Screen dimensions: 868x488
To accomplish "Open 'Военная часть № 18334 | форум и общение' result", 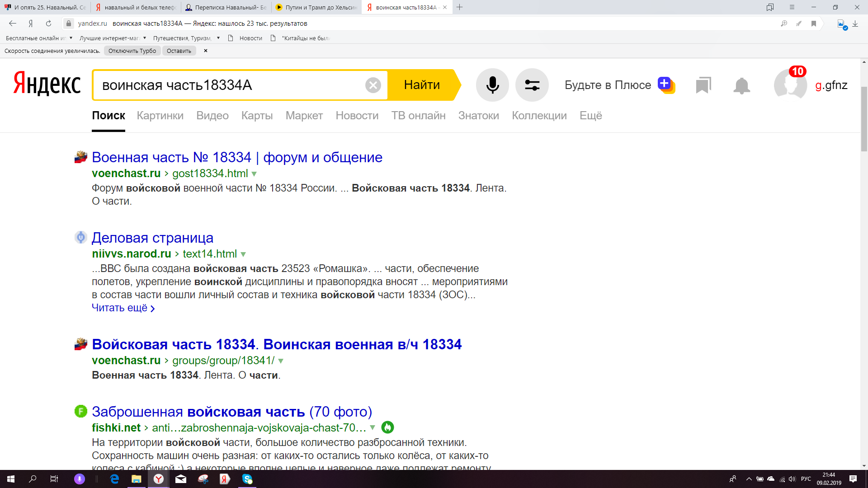I will coord(237,157).
